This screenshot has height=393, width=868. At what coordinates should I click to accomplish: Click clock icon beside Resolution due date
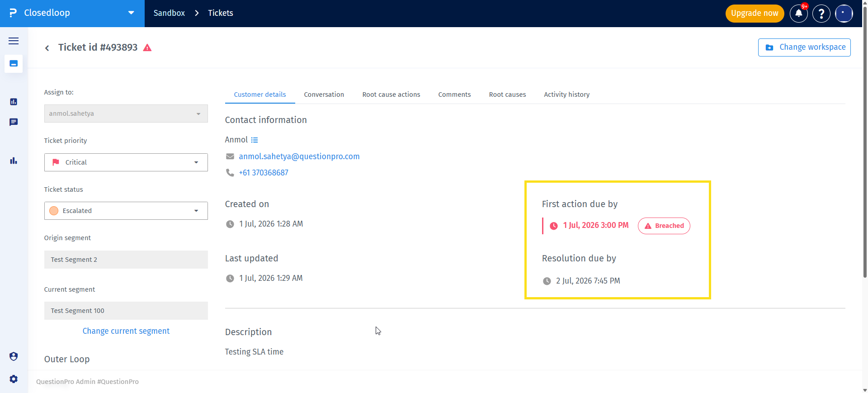point(547,281)
